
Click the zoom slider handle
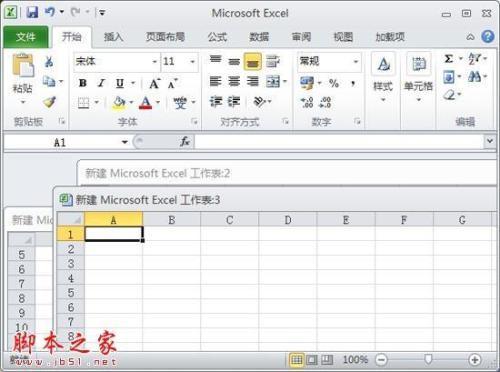[428, 359]
